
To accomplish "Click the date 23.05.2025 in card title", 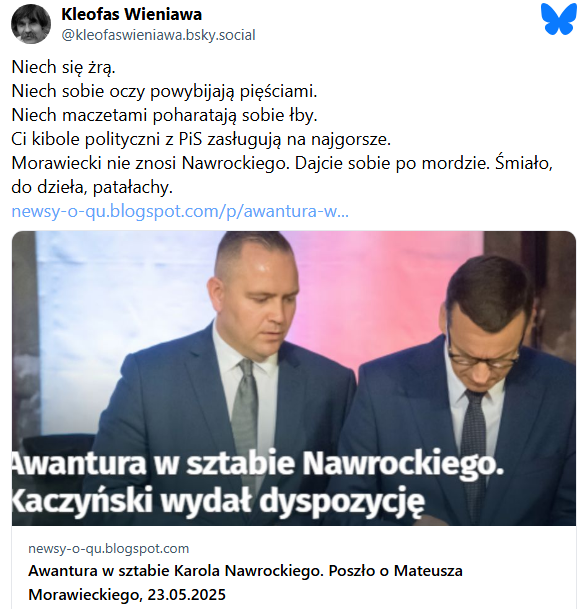I will click(x=186, y=595).
